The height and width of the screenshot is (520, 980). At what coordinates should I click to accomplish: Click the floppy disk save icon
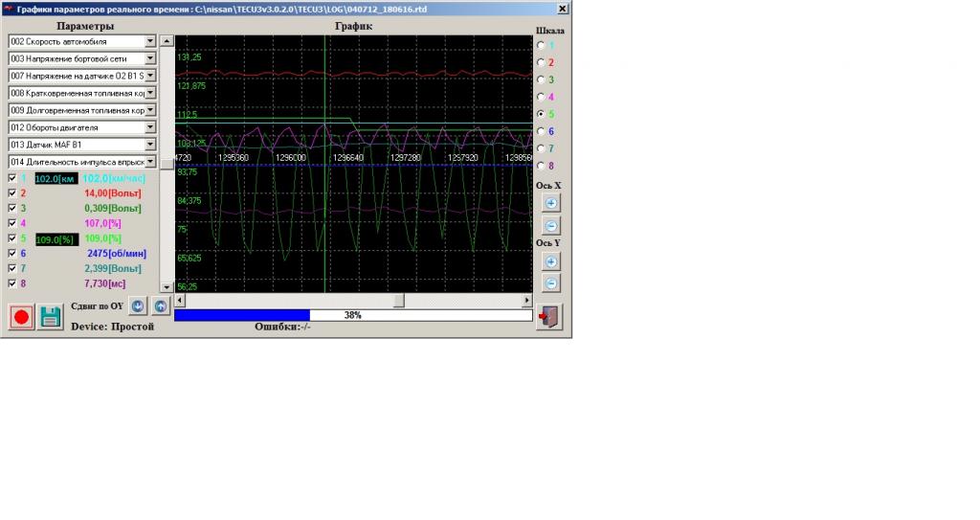tap(50, 317)
